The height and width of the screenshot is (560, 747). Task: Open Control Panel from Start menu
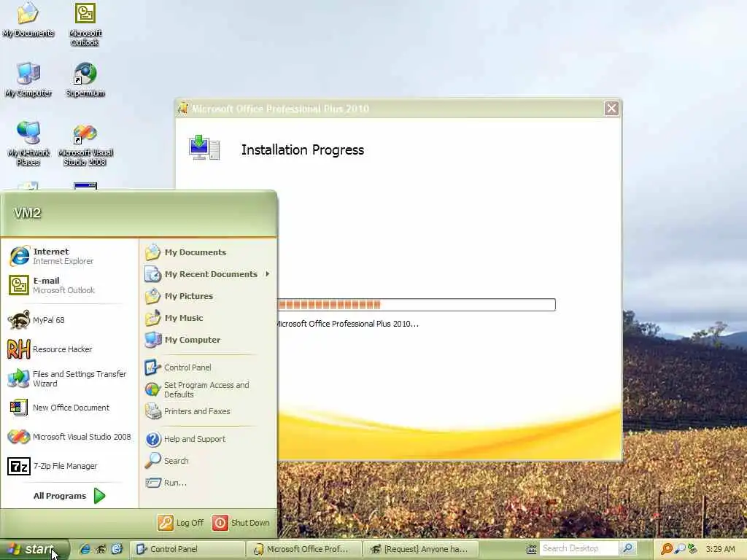click(x=208, y=367)
